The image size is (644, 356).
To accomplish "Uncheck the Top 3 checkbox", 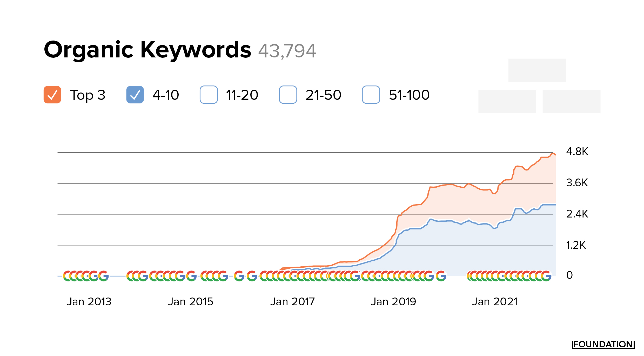I will (x=52, y=95).
